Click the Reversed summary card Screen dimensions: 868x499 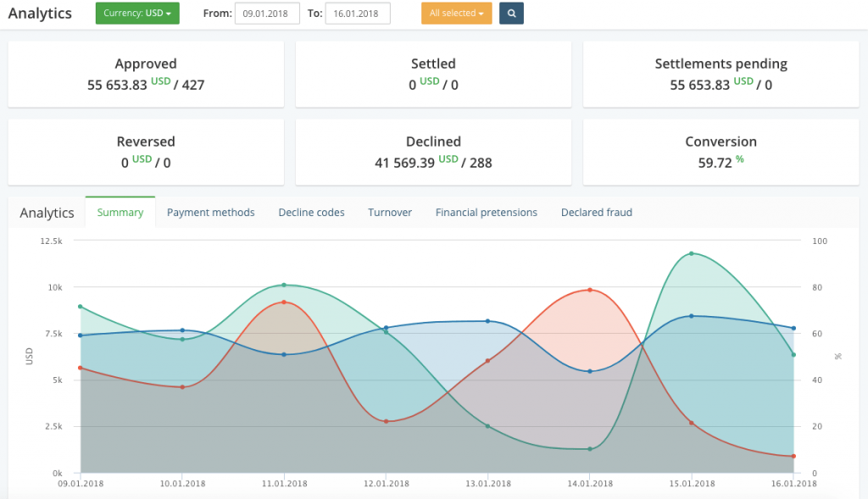pyautogui.click(x=146, y=152)
